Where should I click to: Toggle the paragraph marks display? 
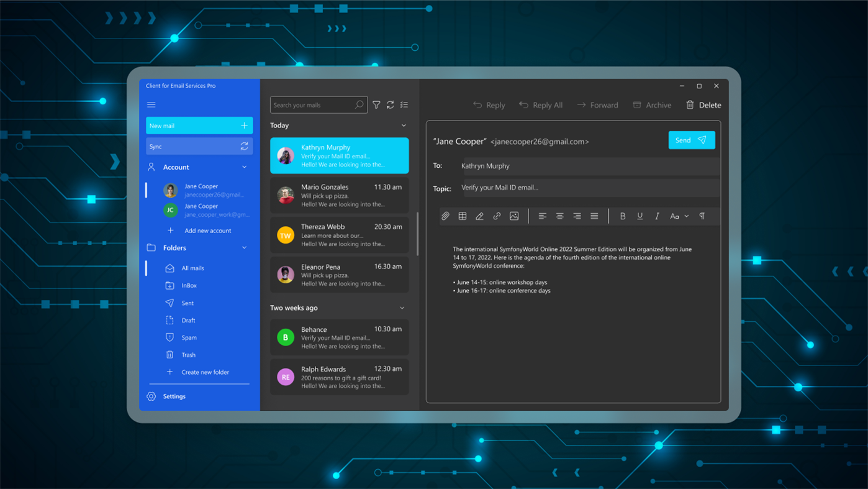point(702,216)
